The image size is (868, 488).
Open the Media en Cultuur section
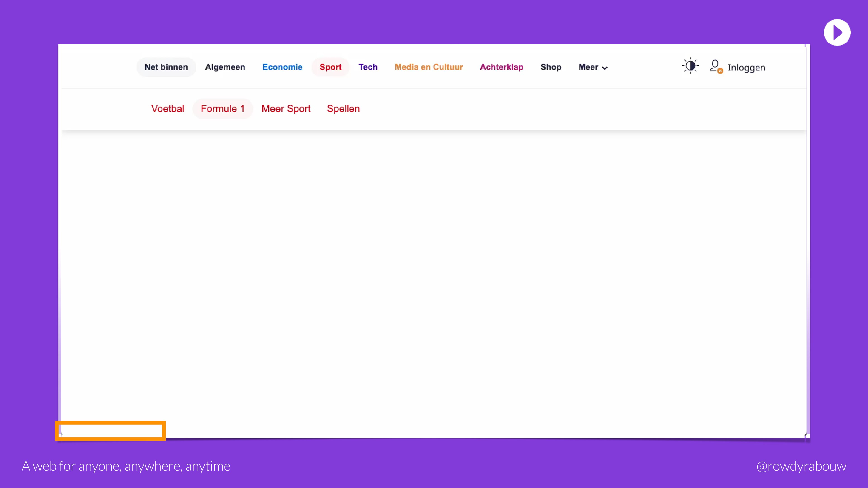pyautogui.click(x=429, y=67)
